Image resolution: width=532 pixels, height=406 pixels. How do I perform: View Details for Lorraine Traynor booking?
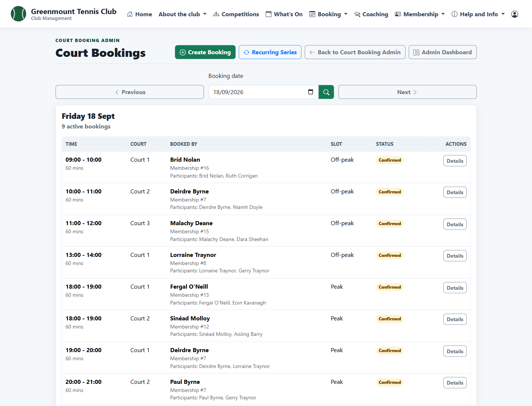[455, 256]
